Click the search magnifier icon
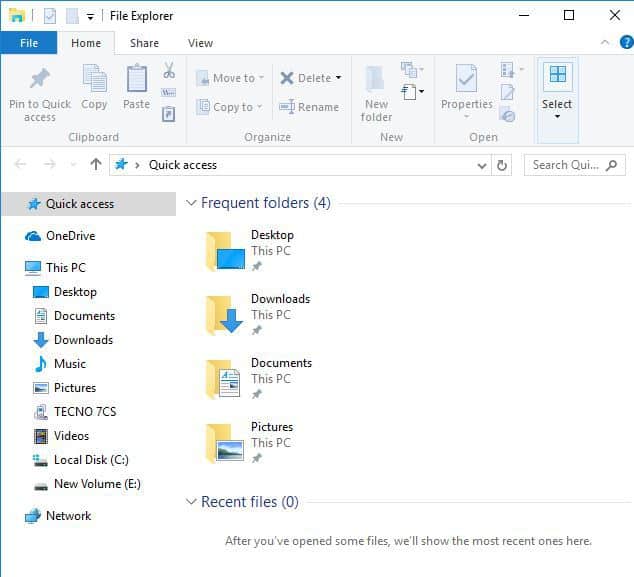The width and height of the screenshot is (634, 577). [612, 165]
